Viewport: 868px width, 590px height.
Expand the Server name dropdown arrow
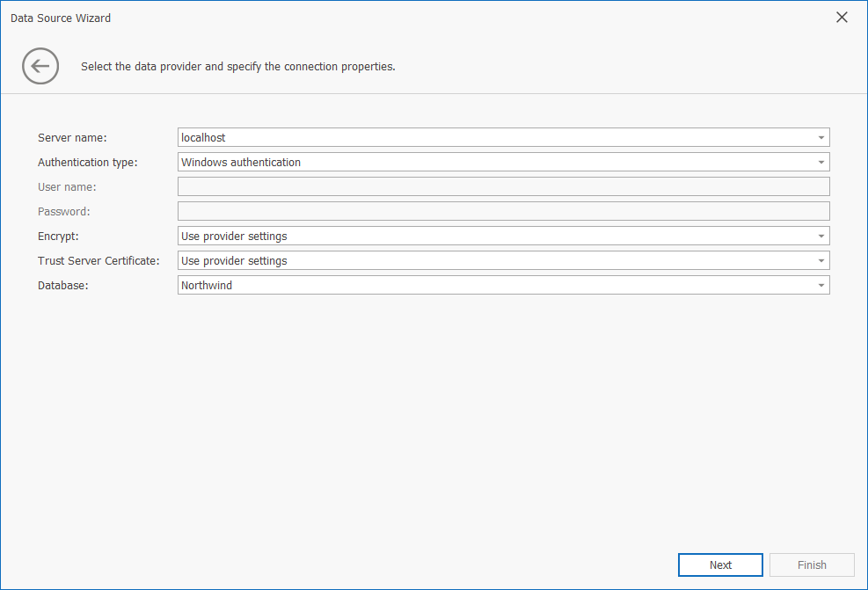pyautogui.click(x=821, y=138)
